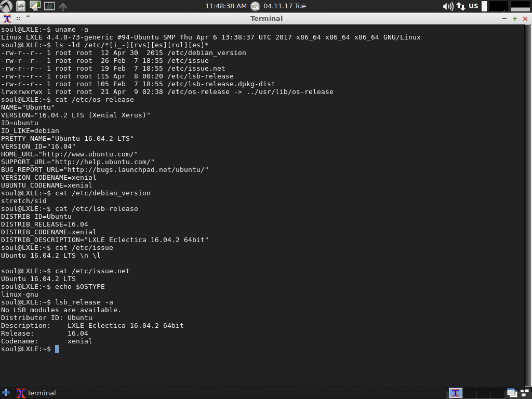Click the 'DISTRIB_RELEASE=16.04' line
Viewport: 532px width, 399px height.
tap(45, 224)
